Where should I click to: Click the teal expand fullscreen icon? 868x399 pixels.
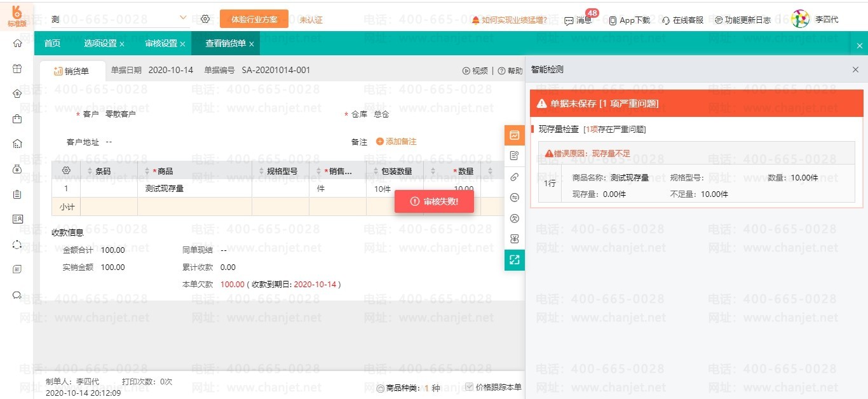pos(515,260)
